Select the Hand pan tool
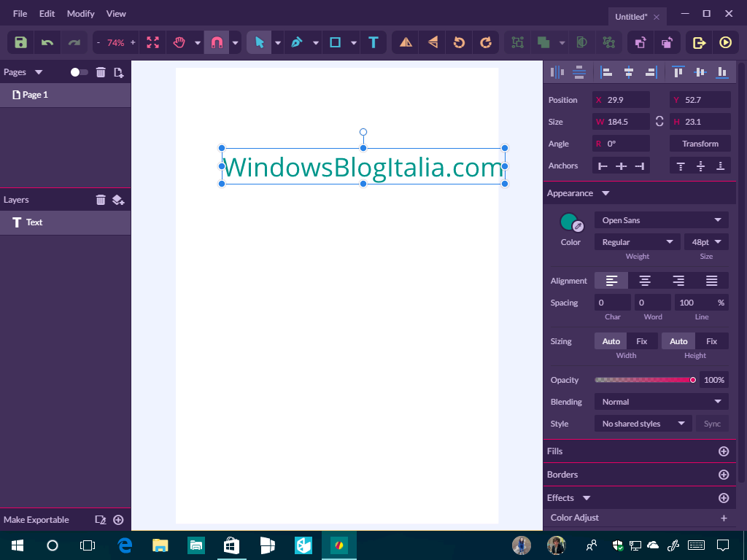The width and height of the screenshot is (747, 560). tap(179, 42)
